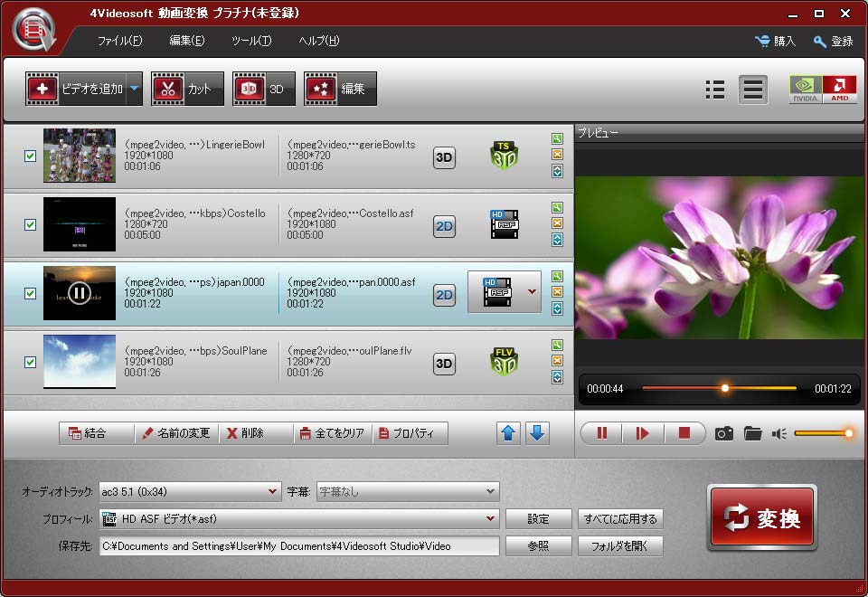Uncheck the SoulPlane video checkbox
Screen dimensions: 868x597
click(31, 362)
